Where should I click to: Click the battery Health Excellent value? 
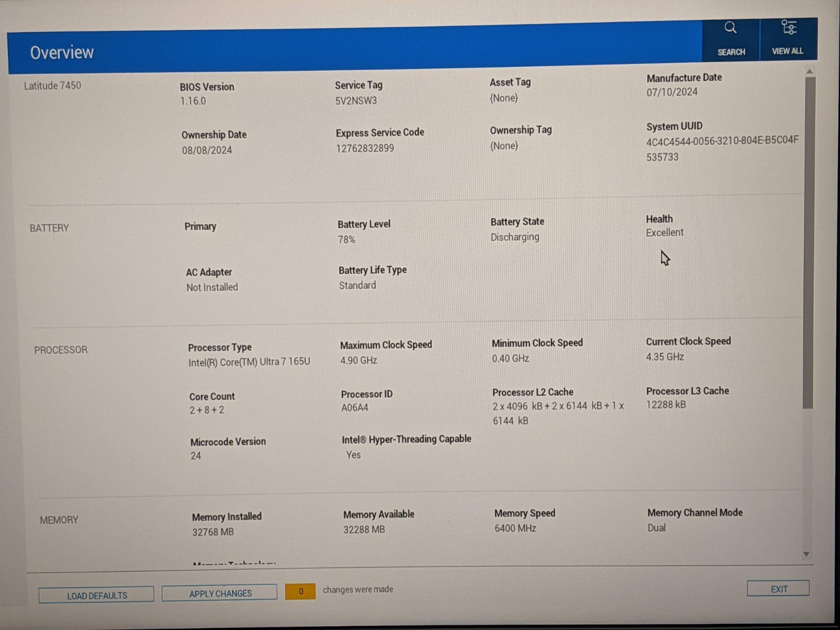tap(665, 233)
